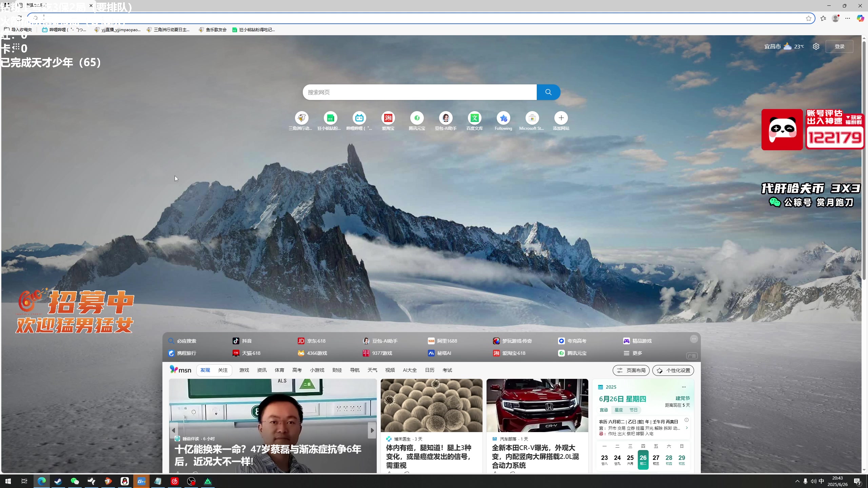Click the favorites star in address bar

pyautogui.click(x=809, y=18)
